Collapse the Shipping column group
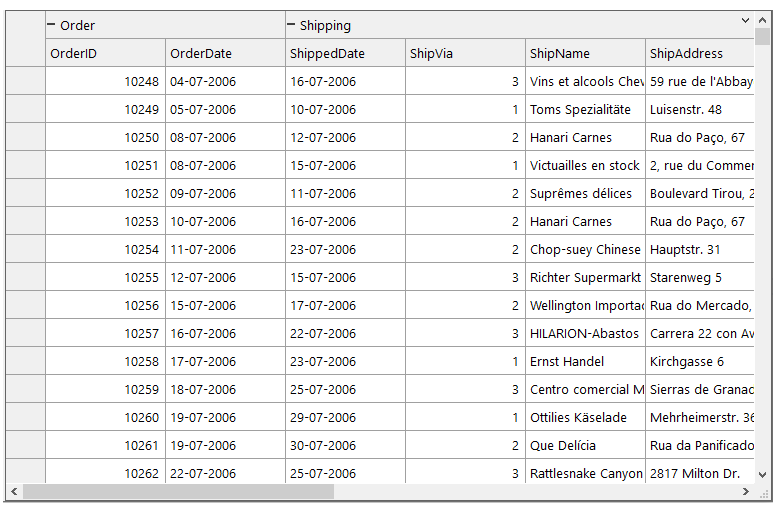Viewport: 784px width, 510px height. coord(291,25)
